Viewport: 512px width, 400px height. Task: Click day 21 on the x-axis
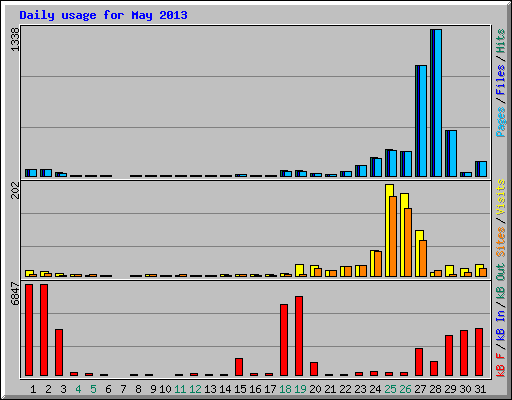[x=330, y=389]
